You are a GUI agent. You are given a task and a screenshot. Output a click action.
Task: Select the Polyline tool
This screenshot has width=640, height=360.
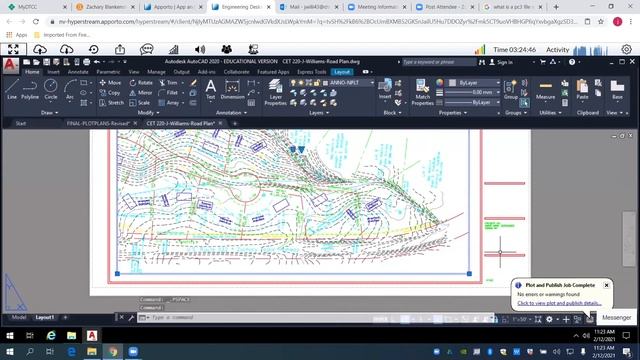click(30, 89)
